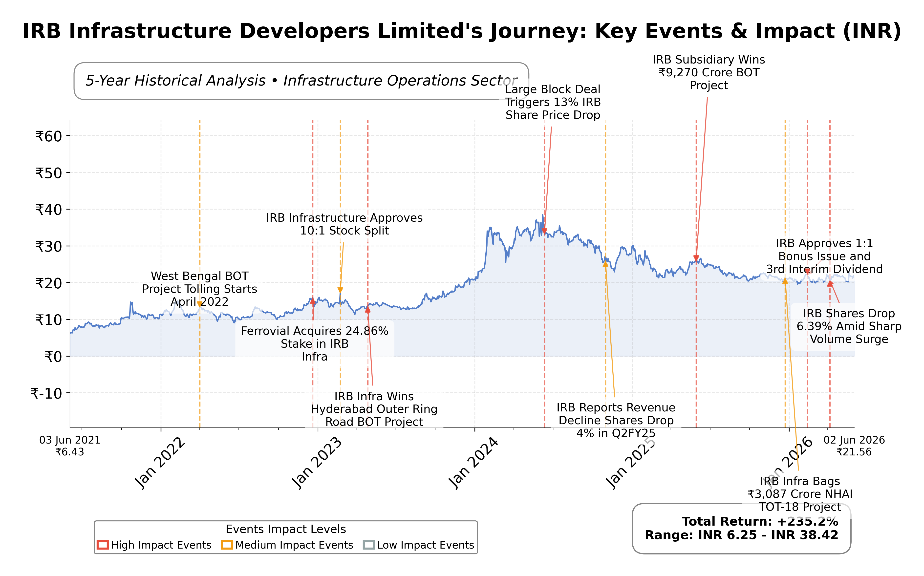Viewport: 924px width, 576px height.
Task: Click the 'Events Impact Levels' legend title
Action: tap(286, 529)
